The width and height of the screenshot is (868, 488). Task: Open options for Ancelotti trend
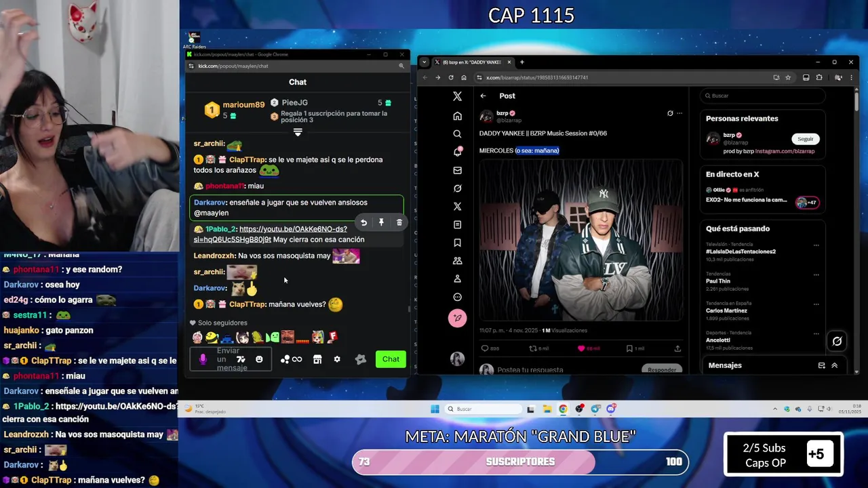click(x=816, y=333)
